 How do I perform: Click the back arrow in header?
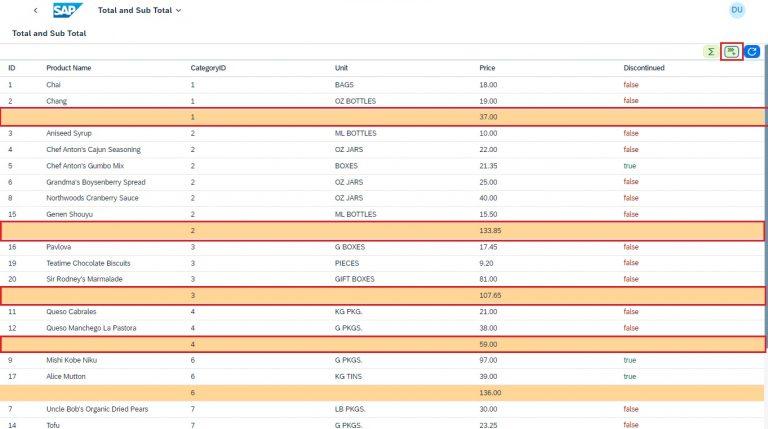click(x=36, y=10)
